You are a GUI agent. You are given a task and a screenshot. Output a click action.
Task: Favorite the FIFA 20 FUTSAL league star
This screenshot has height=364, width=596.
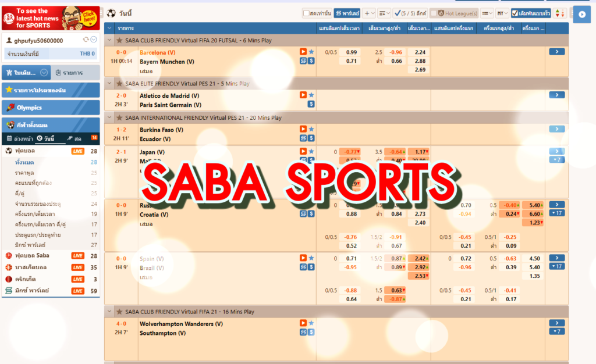[119, 40]
